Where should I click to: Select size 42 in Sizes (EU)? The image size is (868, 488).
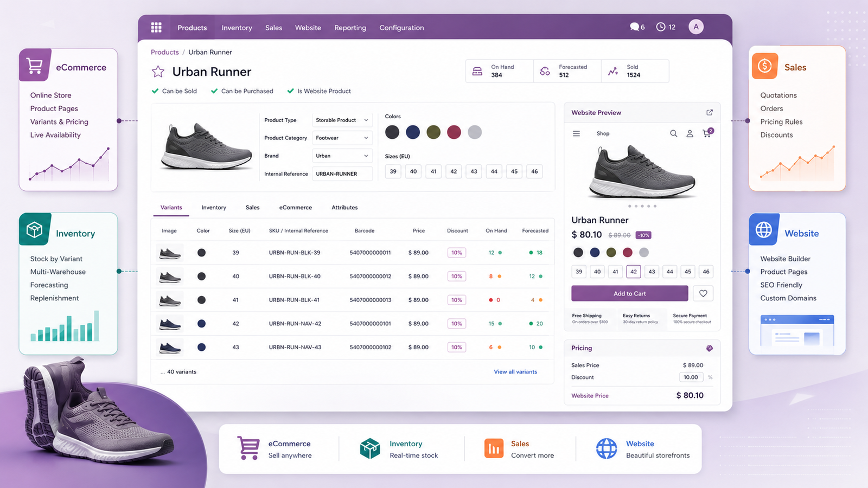(454, 171)
